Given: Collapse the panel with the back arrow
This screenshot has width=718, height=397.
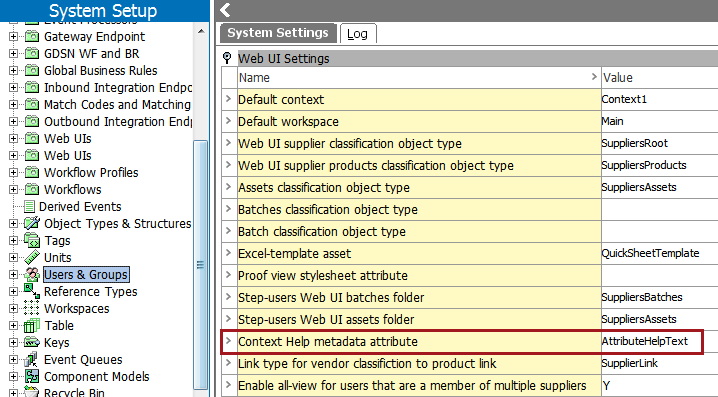Looking at the screenshot, I should tap(225, 10).
